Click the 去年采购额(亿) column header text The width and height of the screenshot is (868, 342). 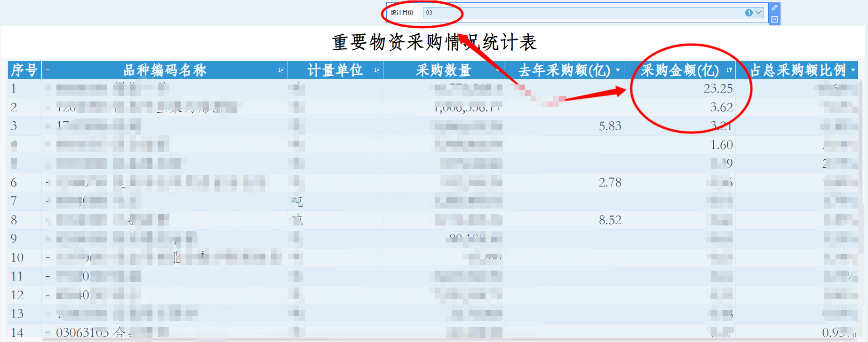click(x=564, y=70)
